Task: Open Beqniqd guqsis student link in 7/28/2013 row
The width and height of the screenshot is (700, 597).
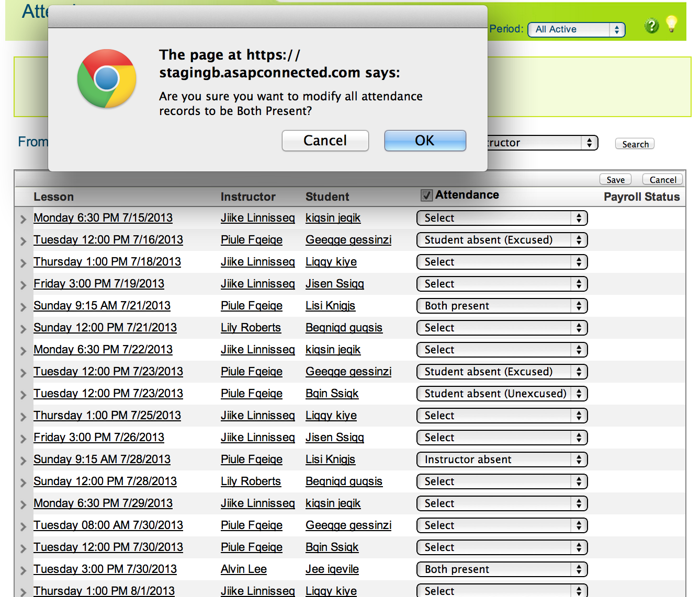Action: pyautogui.click(x=344, y=481)
